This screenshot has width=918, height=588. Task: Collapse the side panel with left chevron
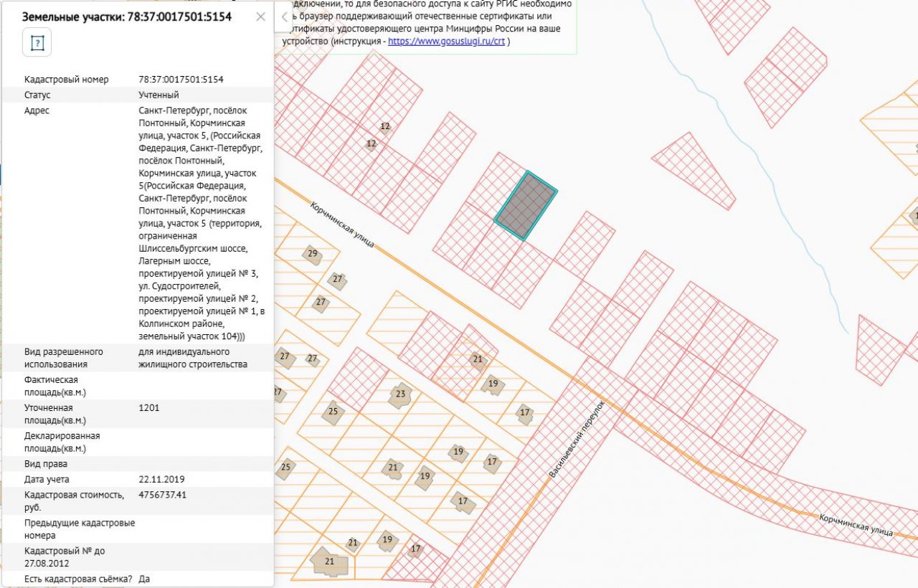(x=284, y=16)
